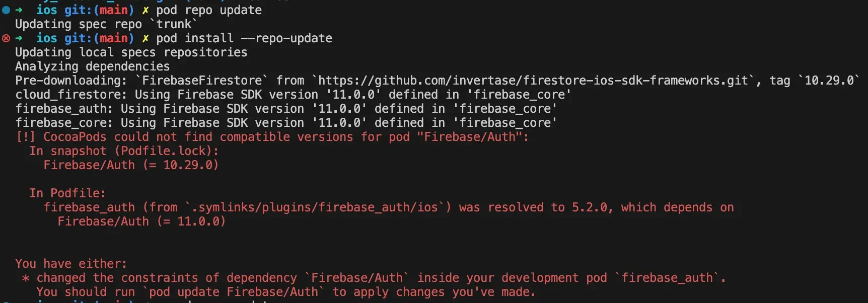Click the blue success dot beside pod repo update
The width and height of the screenshot is (868, 303).
[x=6, y=10]
